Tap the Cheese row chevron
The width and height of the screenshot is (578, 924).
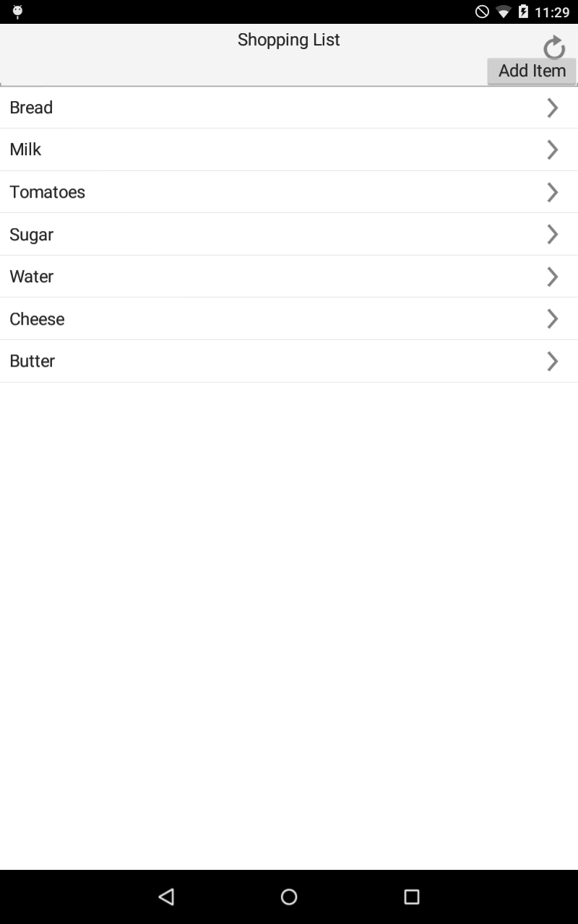[x=553, y=318]
